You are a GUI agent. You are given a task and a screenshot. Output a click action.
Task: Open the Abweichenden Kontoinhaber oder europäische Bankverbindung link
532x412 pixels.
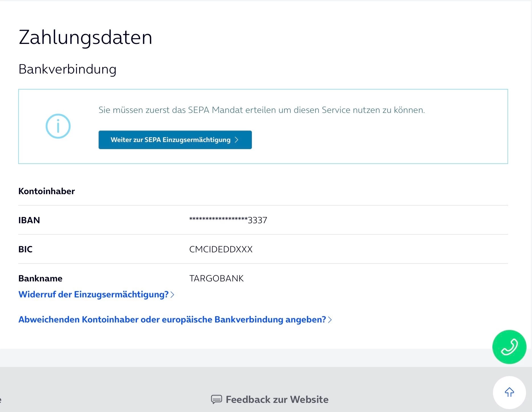pyautogui.click(x=172, y=319)
